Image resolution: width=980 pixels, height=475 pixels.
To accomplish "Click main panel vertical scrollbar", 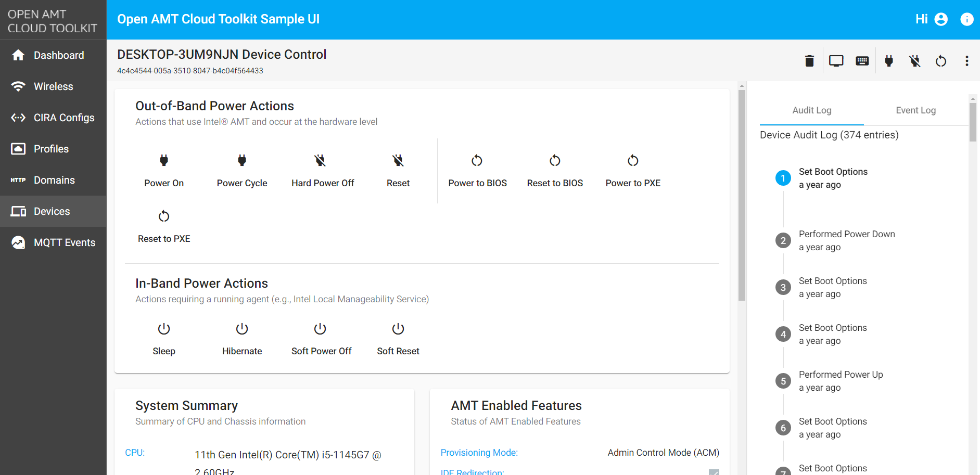I will [742, 195].
